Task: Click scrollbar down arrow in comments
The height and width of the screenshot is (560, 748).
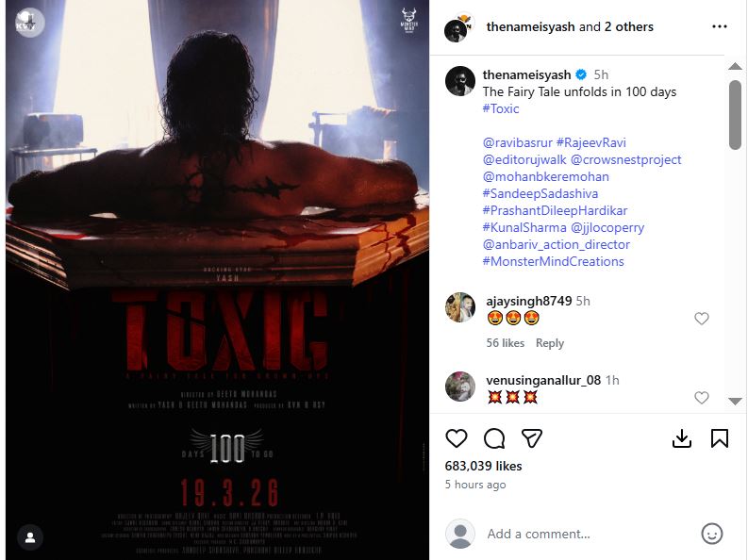Action: tap(735, 402)
